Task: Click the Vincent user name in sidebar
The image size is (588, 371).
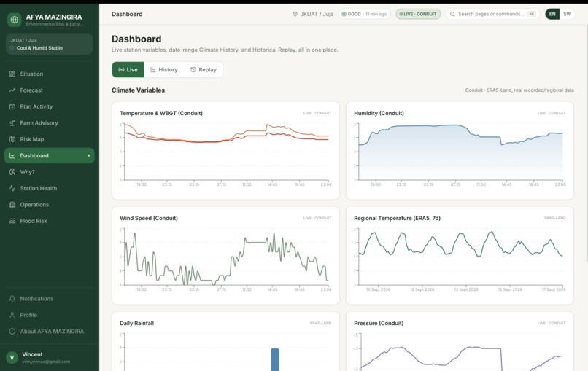Action: click(32, 354)
